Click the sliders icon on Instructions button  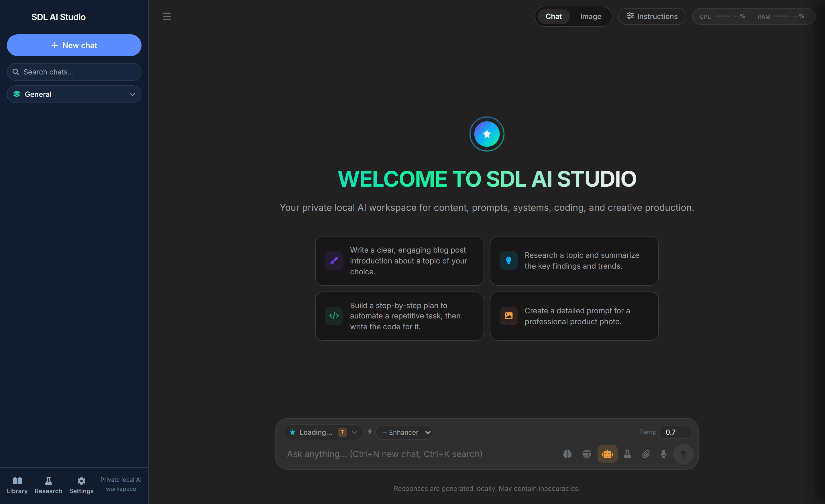pyautogui.click(x=630, y=16)
